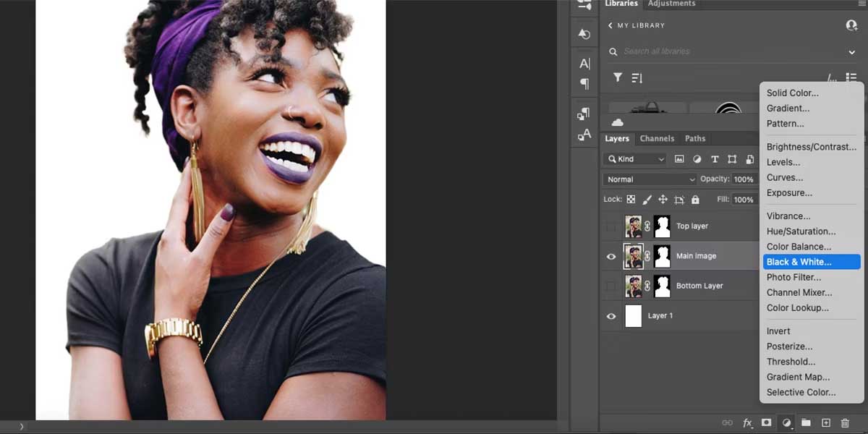The width and height of the screenshot is (868, 434).
Task: Click the lock all padlock icon
Action: [x=695, y=200]
